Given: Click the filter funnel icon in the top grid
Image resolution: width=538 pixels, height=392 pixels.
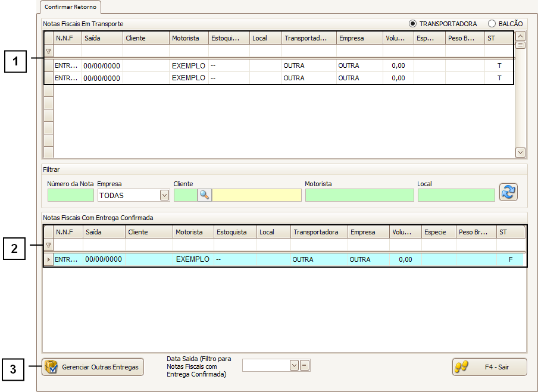Looking at the screenshot, I should (x=49, y=51).
